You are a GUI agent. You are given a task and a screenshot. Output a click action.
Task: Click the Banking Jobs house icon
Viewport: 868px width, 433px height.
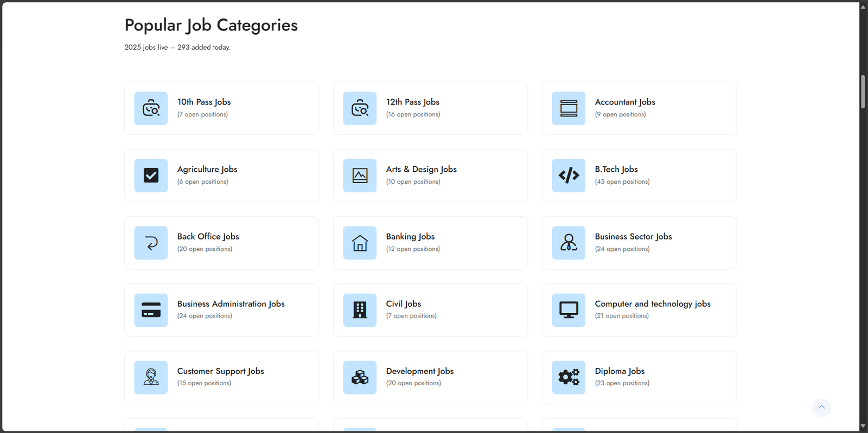tap(360, 243)
